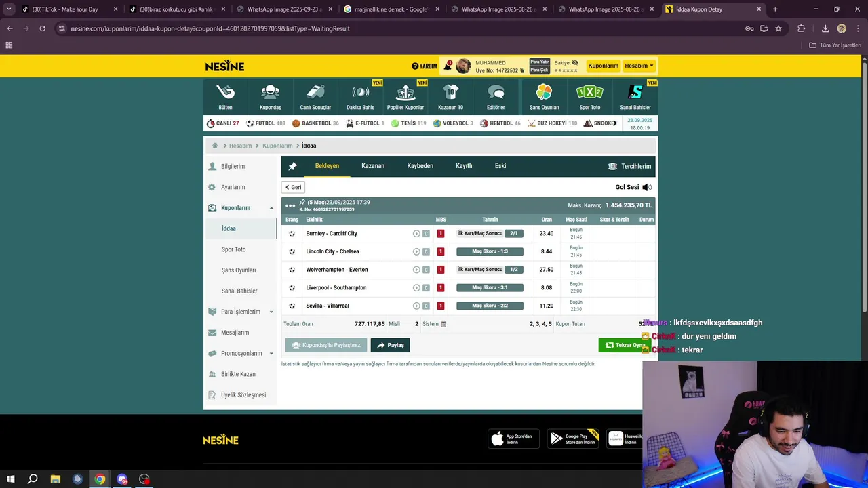The width and height of the screenshot is (868, 488).
Task: Select the FUTBOL 408 sport filter
Action: [266, 123]
